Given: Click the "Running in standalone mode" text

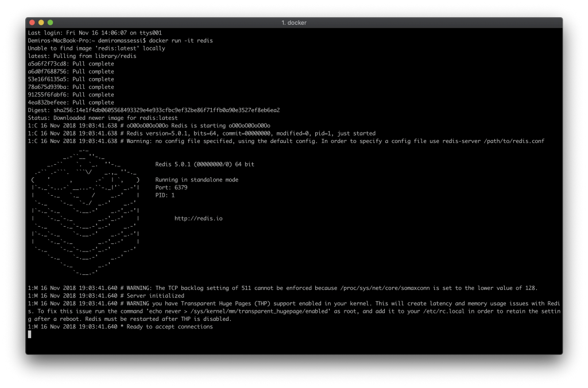Looking at the screenshot, I should click(196, 180).
